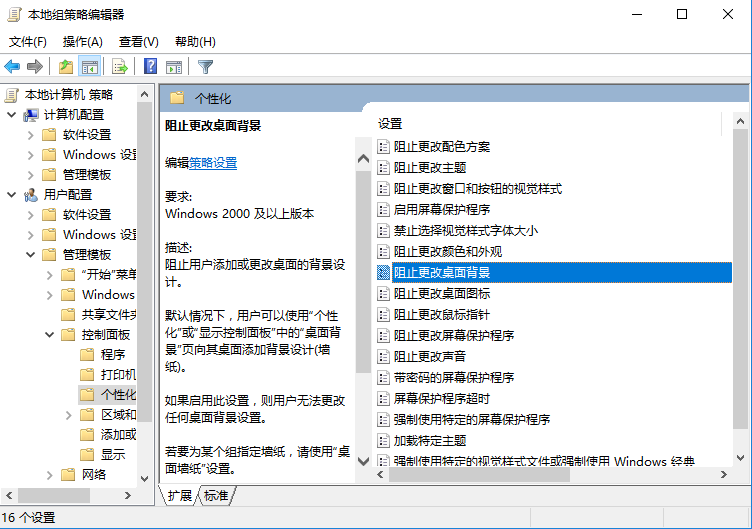Click the Up one level folder icon

pos(66,66)
